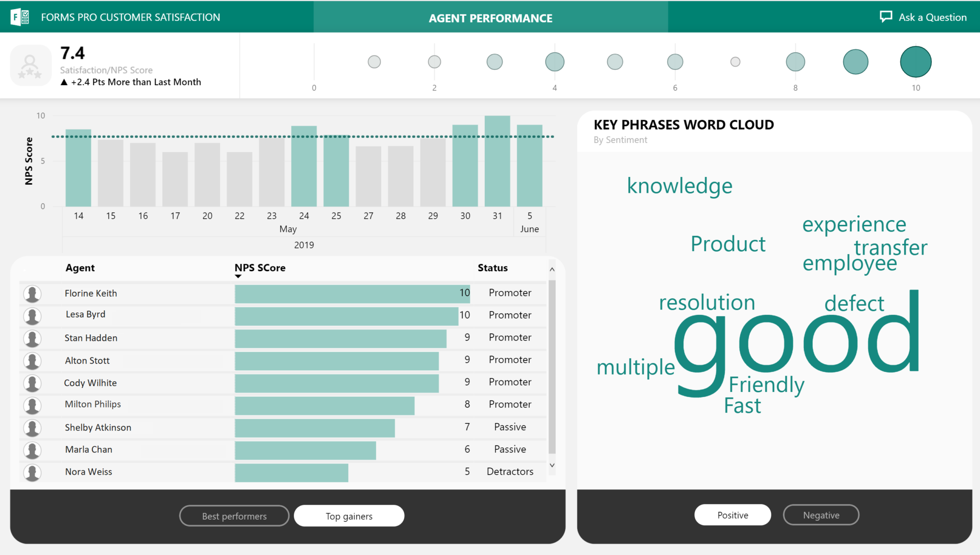980x555 pixels.
Task: Click the Forms Pro Customer Satisfaction tab
Action: click(129, 17)
